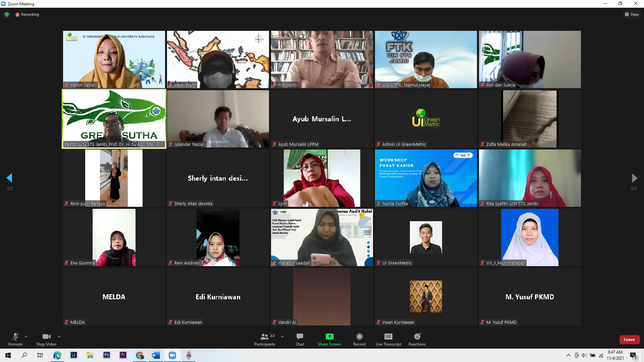Expand video options arrow beside Stop Video
The height and width of the screenshot is (362, 644).
click(x=59, y=337)
